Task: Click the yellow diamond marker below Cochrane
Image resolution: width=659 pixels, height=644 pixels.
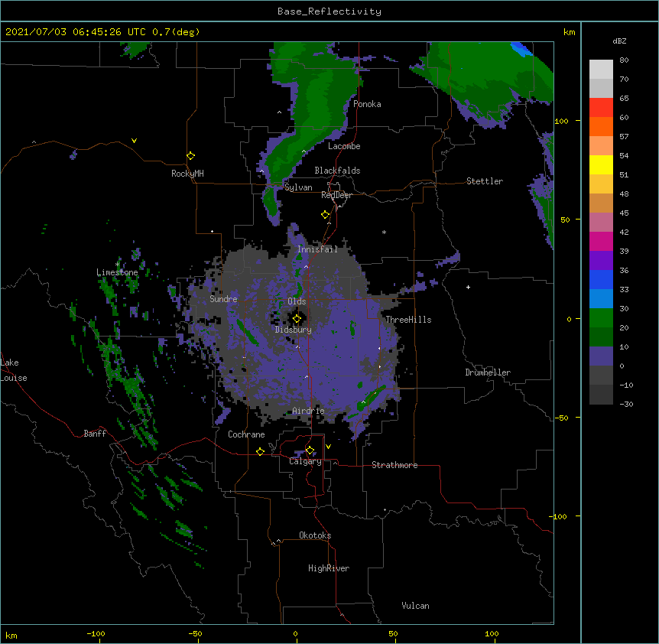Action: tap(260, 451)
